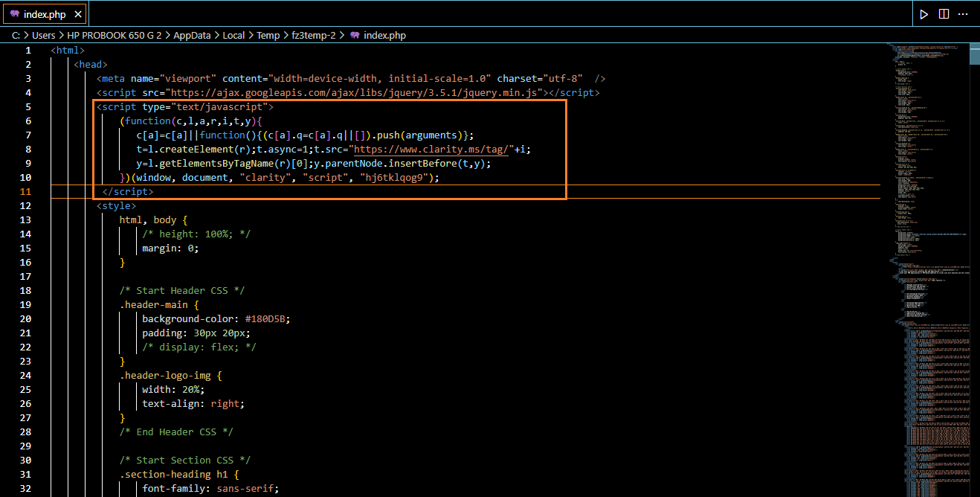The height and width of the screenshot is (497, 980).
Task: Split the editor to the right
Action: pos(944,14)
